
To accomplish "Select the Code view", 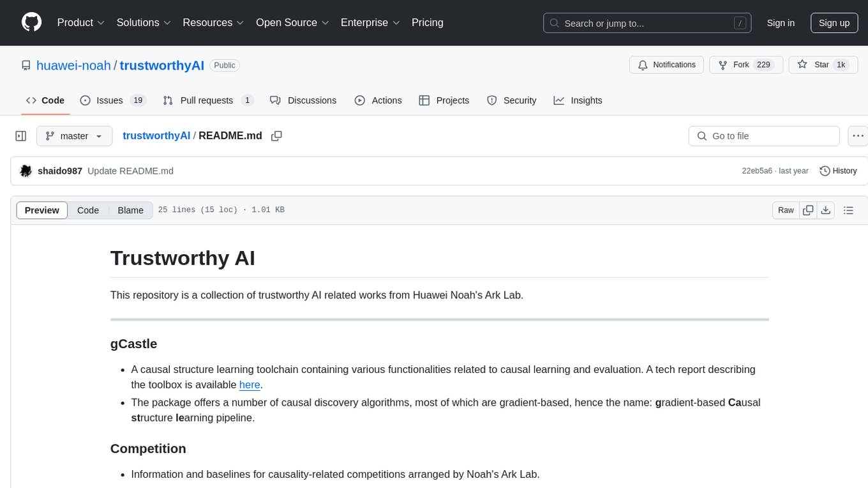I will [x=88, y=210].
